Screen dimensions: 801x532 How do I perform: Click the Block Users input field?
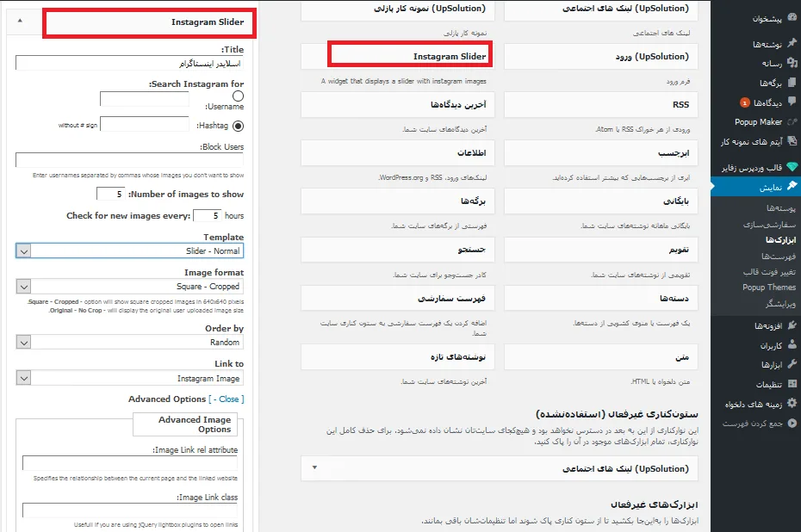pyautogui.click(x=130, y=160)
